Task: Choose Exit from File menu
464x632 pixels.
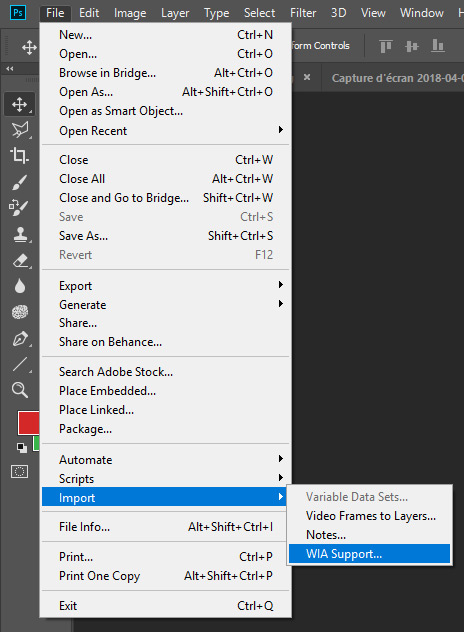Action: click(165, 606)
